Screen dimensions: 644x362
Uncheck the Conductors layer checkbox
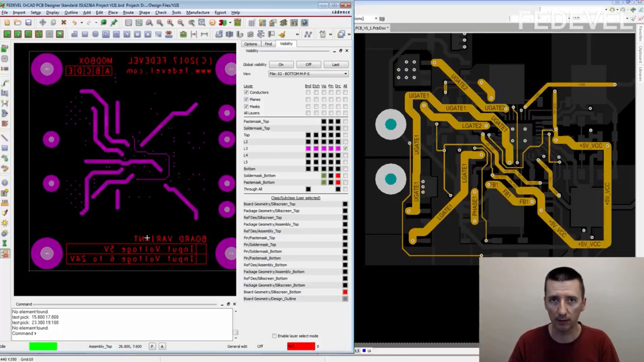[246, 92]
